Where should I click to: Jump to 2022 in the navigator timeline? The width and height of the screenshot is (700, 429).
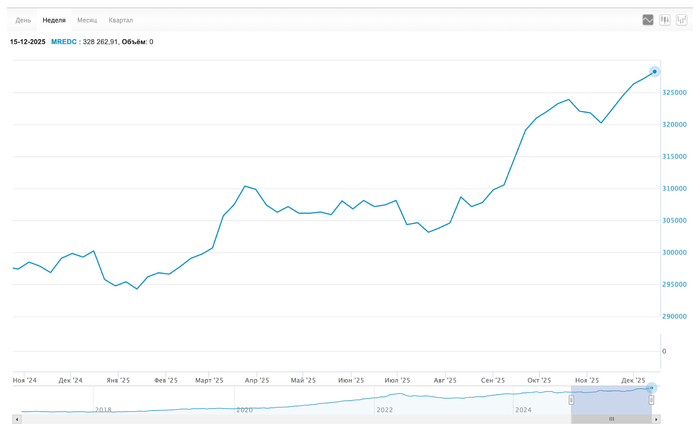pyautogui.click(x=384, y=409)
